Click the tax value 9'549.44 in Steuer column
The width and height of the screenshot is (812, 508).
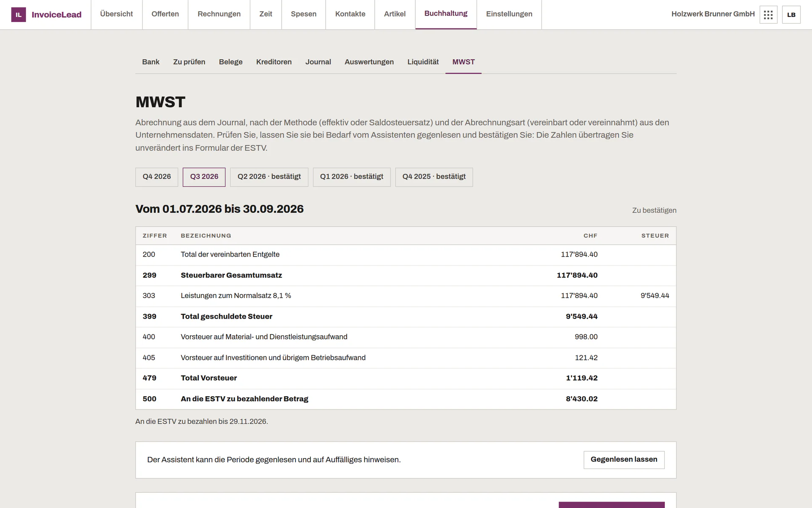pos(655,296)
